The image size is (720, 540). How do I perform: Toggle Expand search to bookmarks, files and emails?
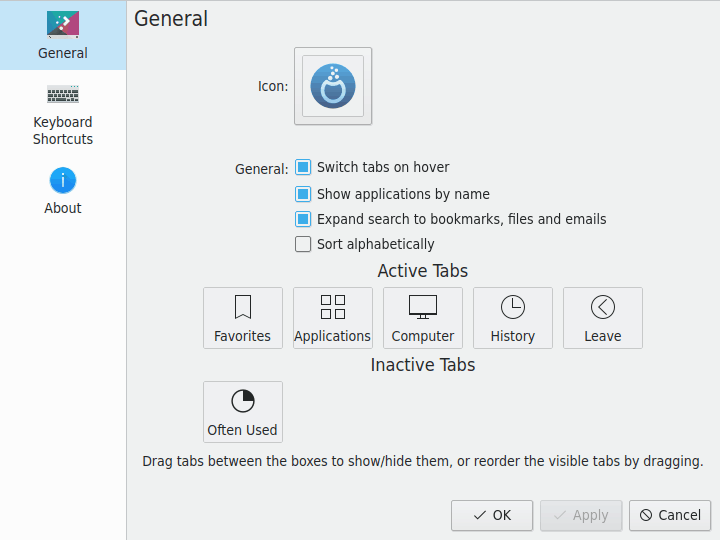point(303,219)
